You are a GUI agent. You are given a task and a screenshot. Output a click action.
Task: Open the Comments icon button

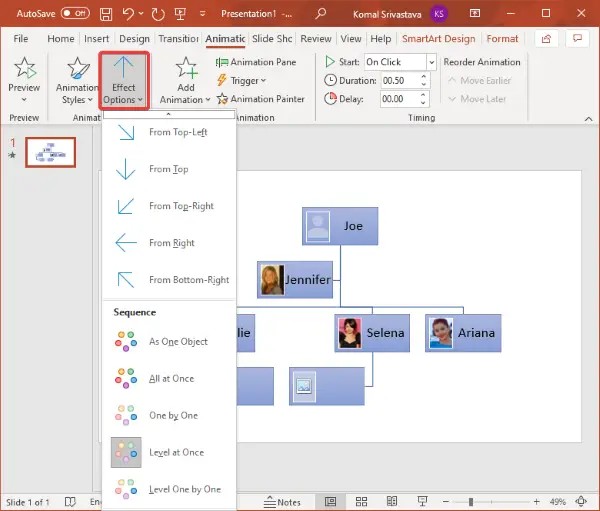[x=577, y=39]
